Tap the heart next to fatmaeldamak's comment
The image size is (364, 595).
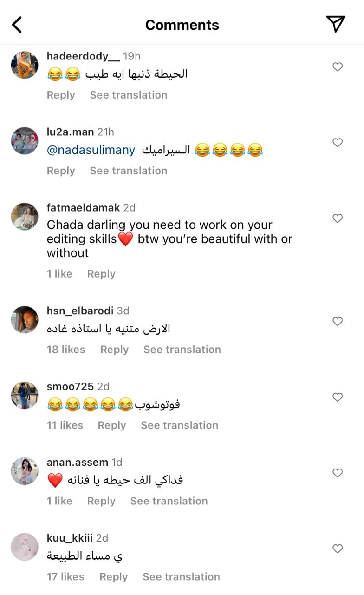coord(338,218)
